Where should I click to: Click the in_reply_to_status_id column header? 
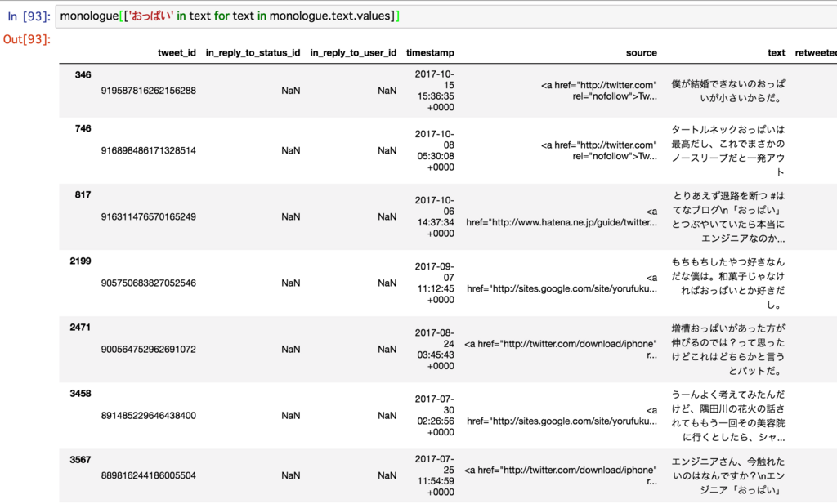pyautogui.click(x=253, y=53)
